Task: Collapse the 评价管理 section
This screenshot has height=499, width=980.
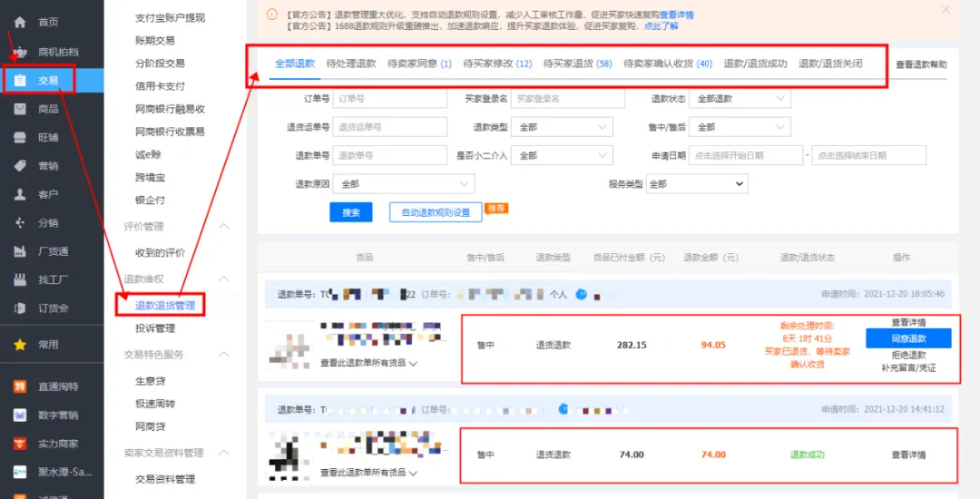Action: point(224,226)
